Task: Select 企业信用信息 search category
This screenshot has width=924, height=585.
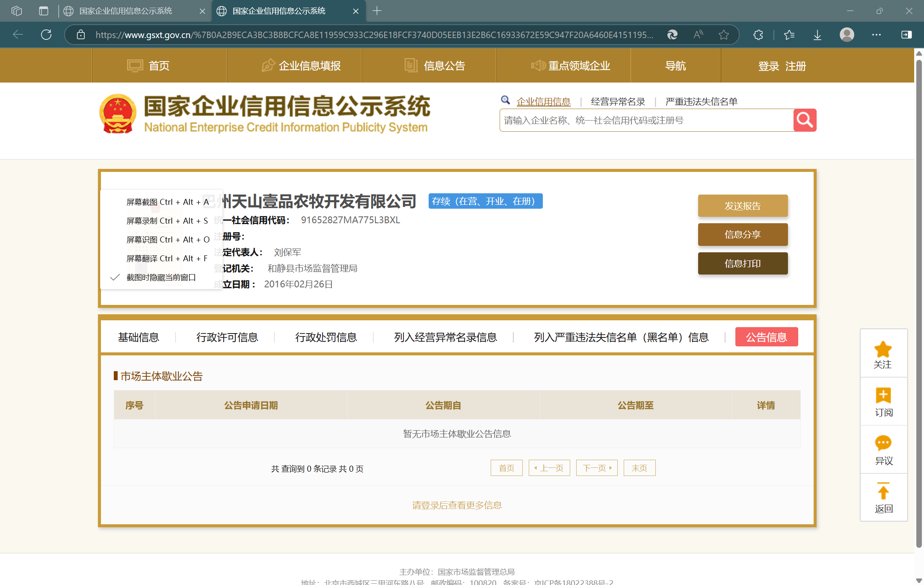Action: click(x=543, y=101)
